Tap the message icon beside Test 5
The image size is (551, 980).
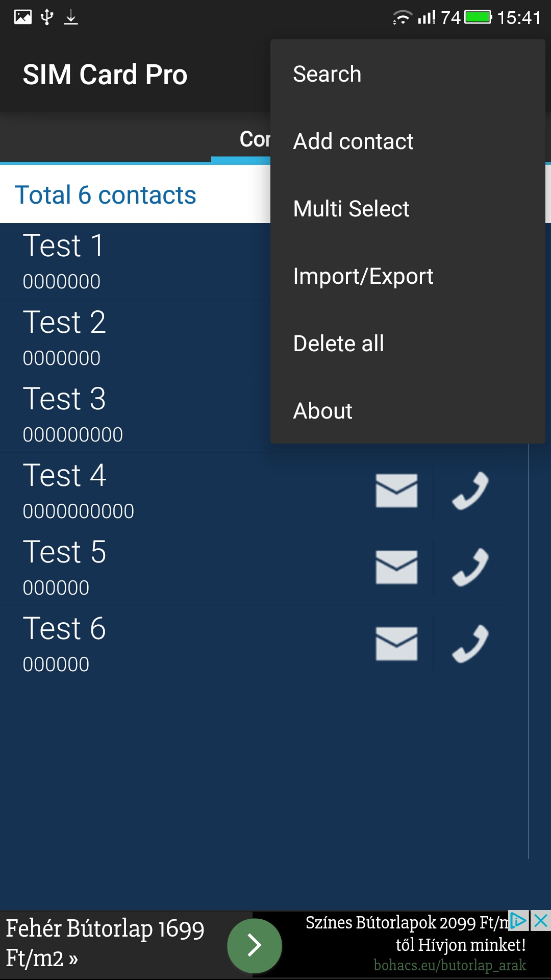pyautogui.click(x=397, y=568)
